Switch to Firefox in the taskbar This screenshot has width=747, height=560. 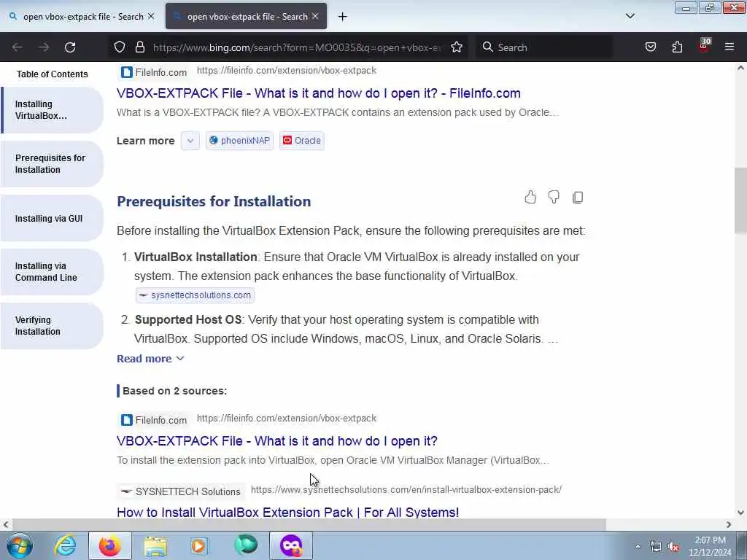click(110, 545)
